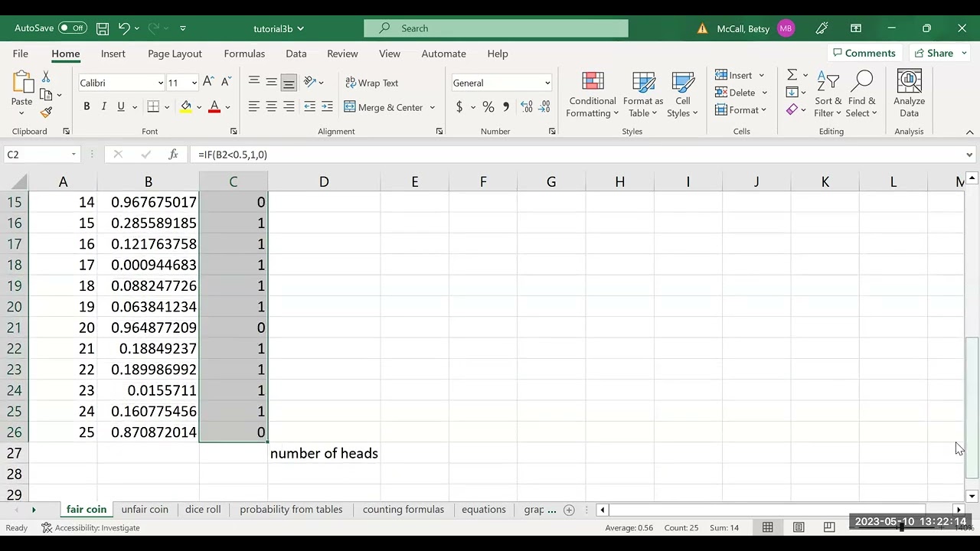Toggle Italic formatting
Image resolution: width=980 pixels, height=551 pixels.
tap(103, 107)
